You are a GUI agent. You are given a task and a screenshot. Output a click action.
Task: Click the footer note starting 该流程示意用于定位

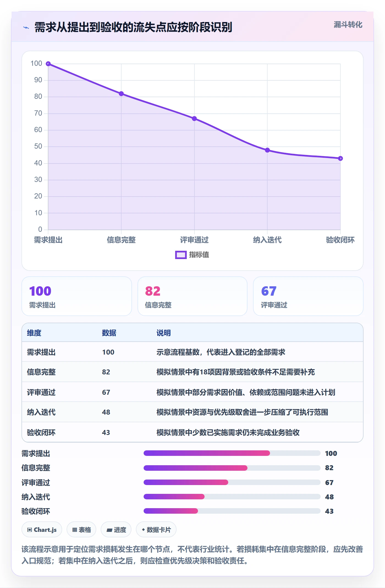coord(192,555)
